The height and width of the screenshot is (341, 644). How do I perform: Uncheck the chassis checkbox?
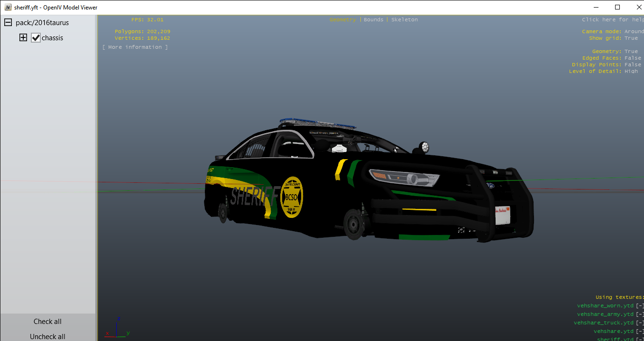36,38
